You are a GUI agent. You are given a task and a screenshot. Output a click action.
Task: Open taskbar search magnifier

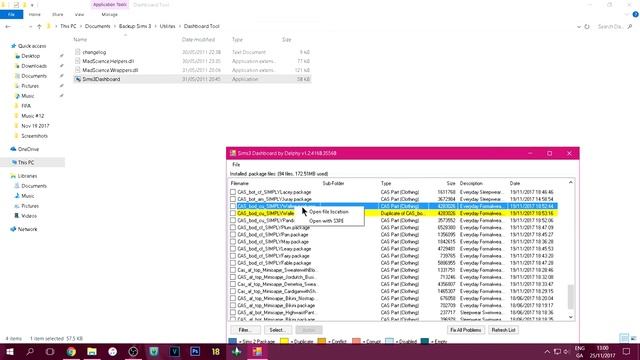(30, 351)
